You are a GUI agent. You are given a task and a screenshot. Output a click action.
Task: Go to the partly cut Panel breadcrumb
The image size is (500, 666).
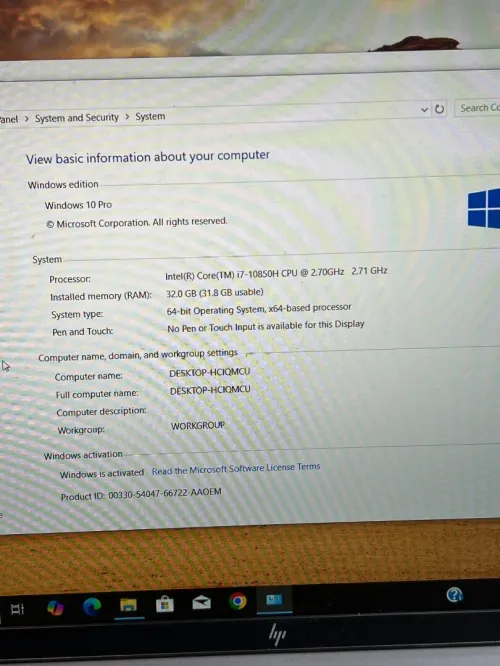[x=9, y=119]
